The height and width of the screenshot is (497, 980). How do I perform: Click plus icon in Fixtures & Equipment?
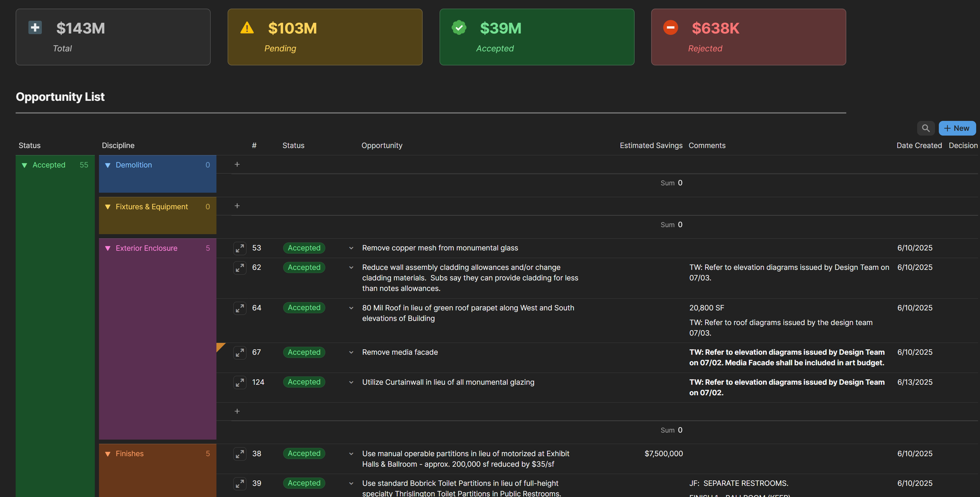click(x=237, y=206)
